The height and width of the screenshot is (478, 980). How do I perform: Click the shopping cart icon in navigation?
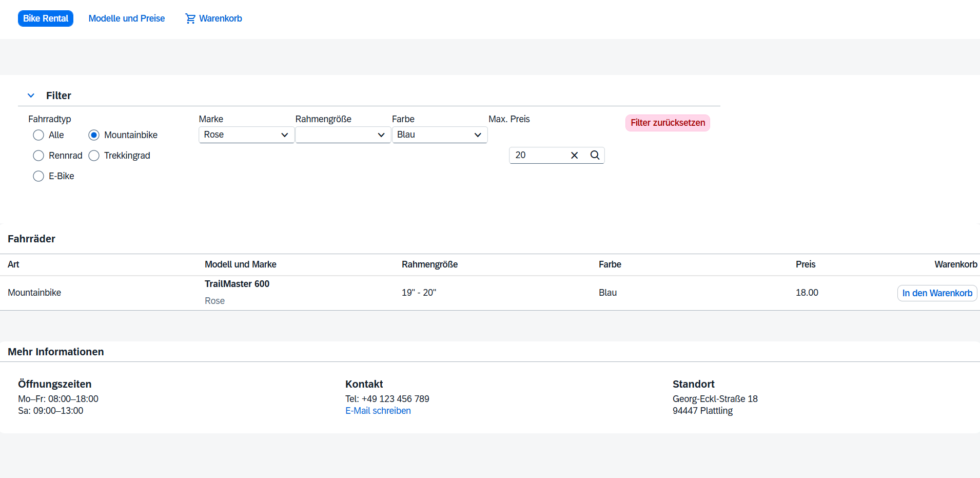190,18
